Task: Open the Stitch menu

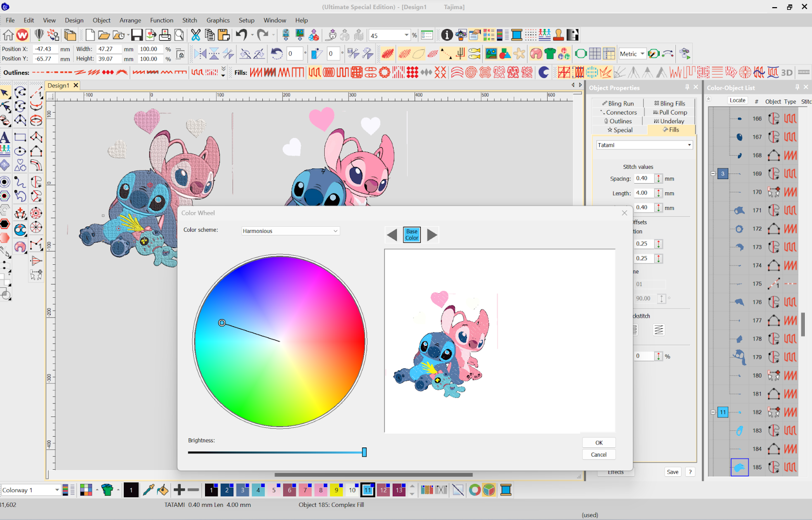Action: point(190,20)
